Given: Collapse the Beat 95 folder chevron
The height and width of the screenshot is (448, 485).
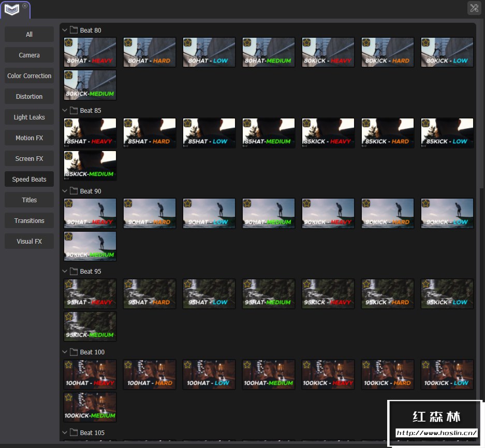Looking at the screenshot, I should pyautogui.click(x=65, y=271).
